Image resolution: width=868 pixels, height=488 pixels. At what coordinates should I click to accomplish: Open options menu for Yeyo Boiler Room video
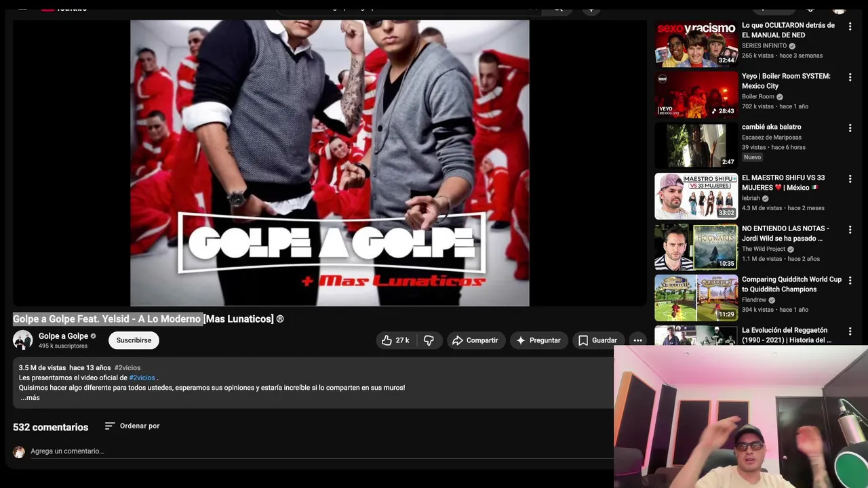point(850,77)
